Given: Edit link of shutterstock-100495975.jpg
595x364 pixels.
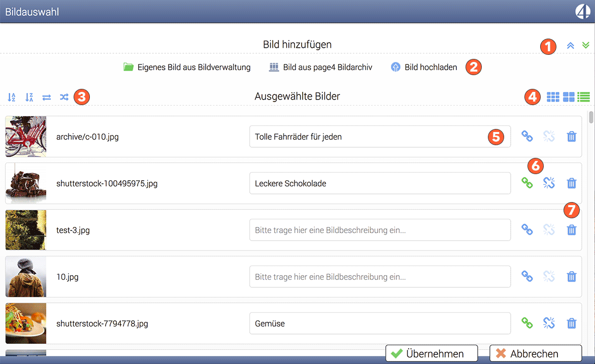Looking at the screenshot, I should 526,183.
